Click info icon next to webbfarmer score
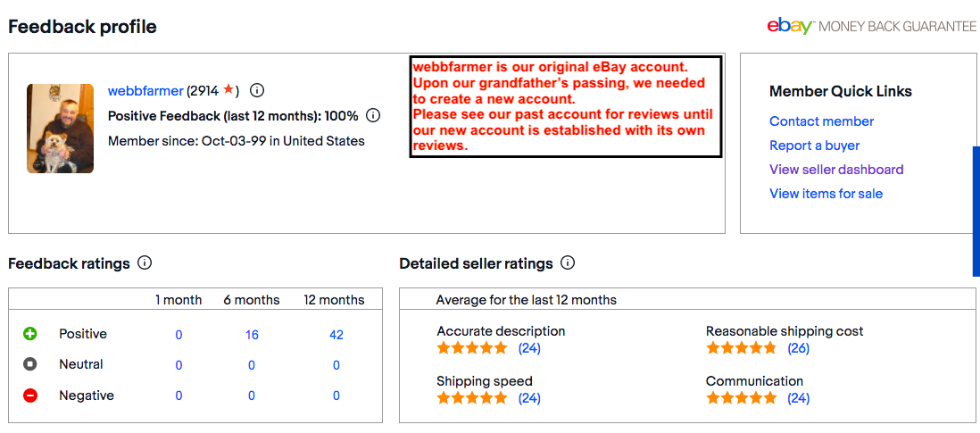Screen dimensions: 980x433 pyautogui.click(x=257, y=90)
